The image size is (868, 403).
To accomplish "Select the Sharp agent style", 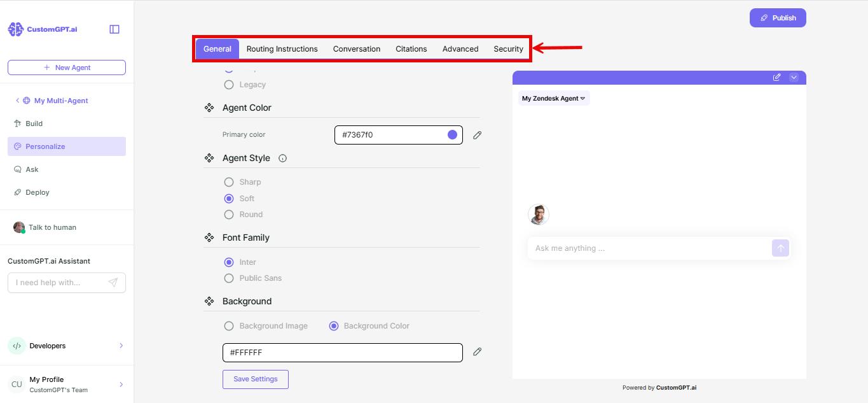I will 229,182.
